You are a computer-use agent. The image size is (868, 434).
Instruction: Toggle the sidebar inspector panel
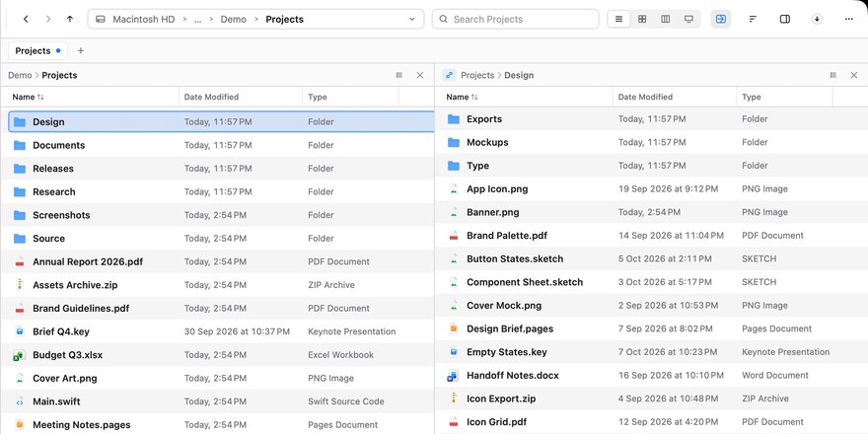pyautogui.click(x=785, y=19)
